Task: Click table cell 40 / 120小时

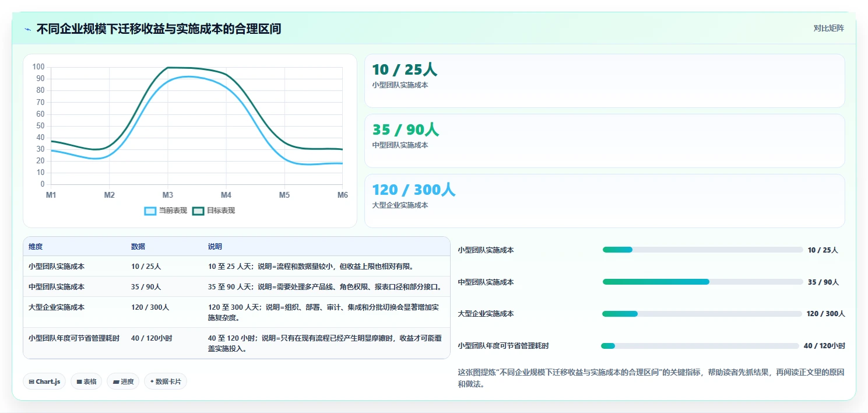Action: coord(152,338)
